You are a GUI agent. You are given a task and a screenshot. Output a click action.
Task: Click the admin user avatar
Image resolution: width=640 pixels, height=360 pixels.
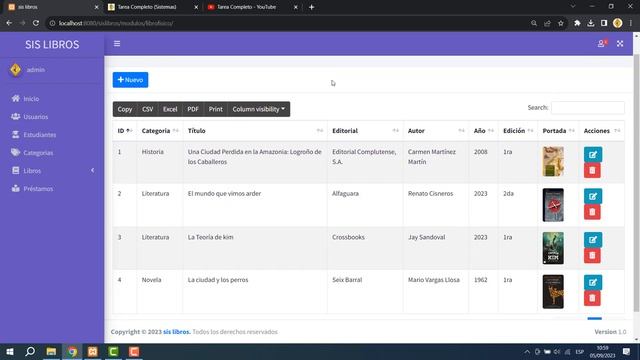pyautogui.click(x=16, y=70)
